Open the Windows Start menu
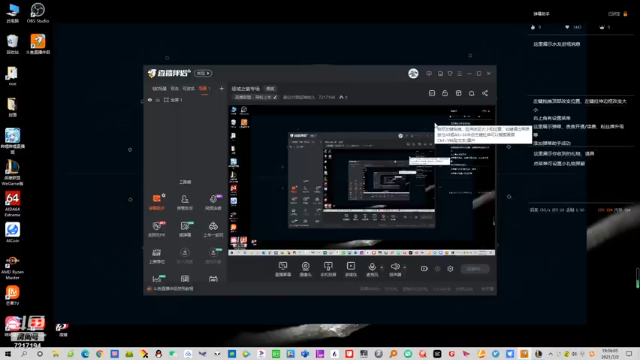The image size is (640, 360). (7, 354)
